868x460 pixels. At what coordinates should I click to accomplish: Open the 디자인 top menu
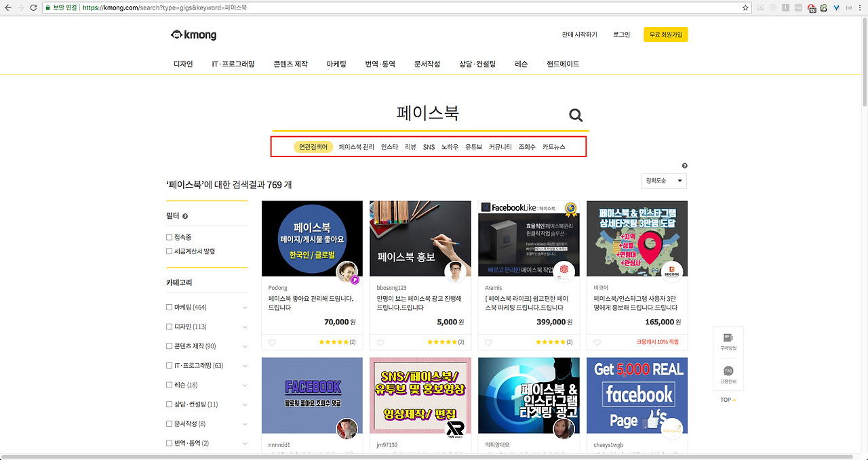[183, 64]
